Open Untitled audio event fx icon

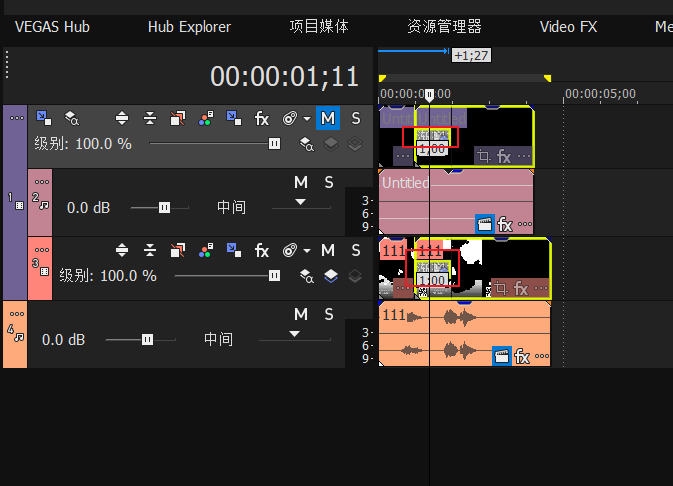coord(505,225)
